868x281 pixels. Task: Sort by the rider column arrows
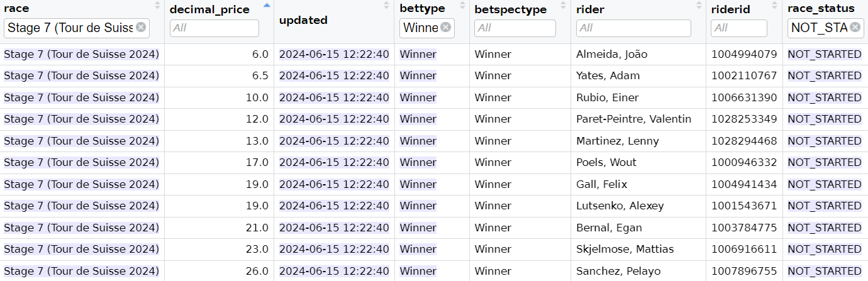pos(699,6)
